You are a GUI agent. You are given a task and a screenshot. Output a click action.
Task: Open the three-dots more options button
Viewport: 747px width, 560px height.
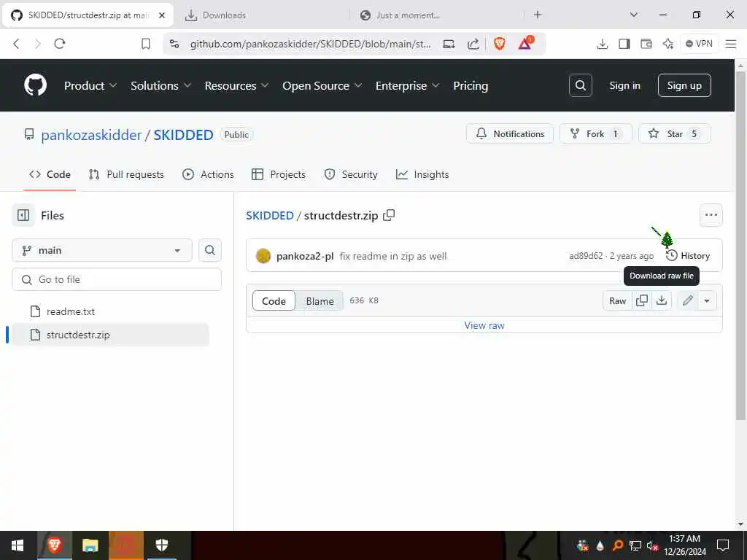tap(711, 215)
